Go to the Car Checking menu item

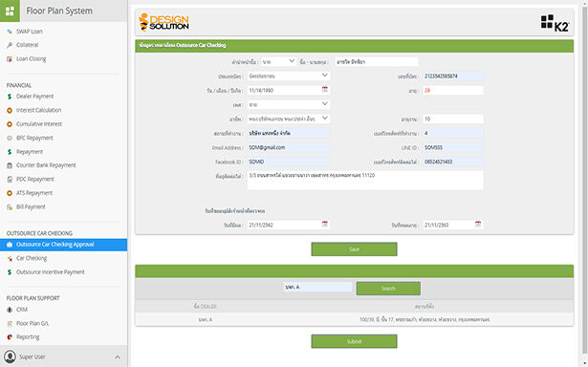pos(32,258)
